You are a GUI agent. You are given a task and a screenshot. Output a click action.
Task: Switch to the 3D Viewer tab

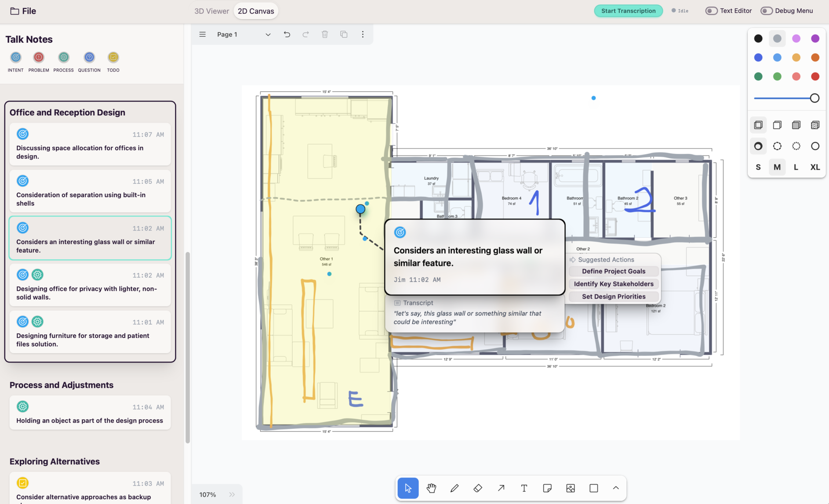[x=211, y=11]
